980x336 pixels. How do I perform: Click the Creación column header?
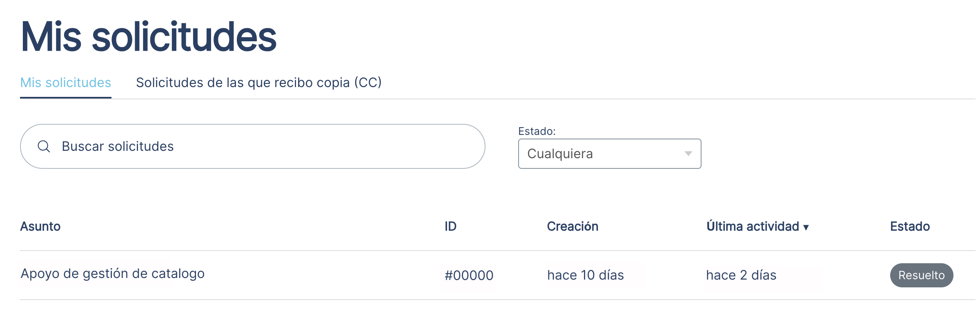point(572,226)
